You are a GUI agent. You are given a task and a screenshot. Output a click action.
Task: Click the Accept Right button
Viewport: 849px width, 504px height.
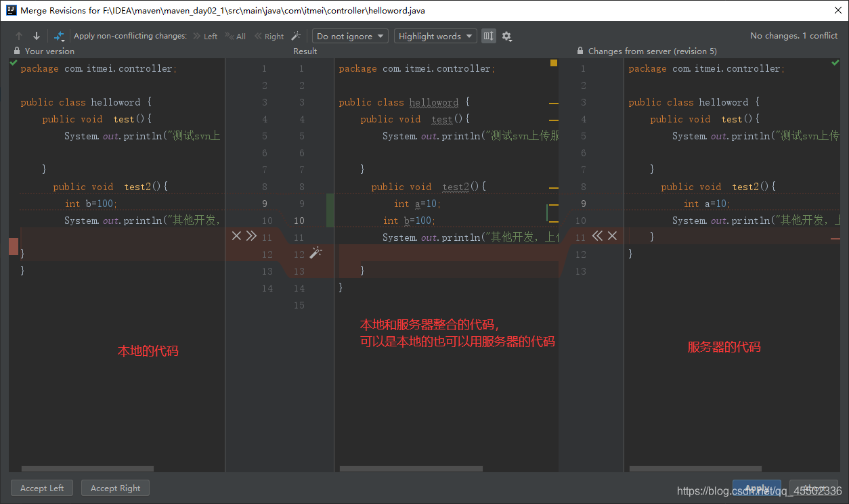(115, 488)
